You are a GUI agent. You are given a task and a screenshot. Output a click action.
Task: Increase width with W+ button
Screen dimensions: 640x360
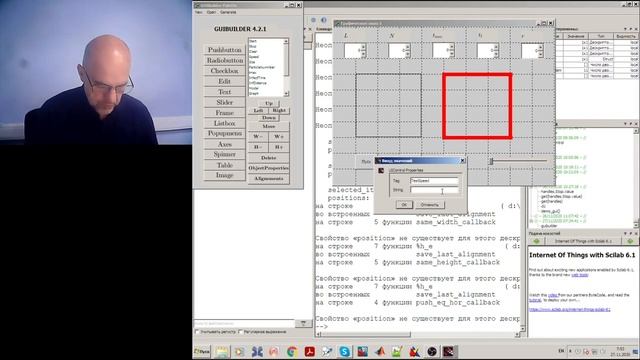pos(279,136)
